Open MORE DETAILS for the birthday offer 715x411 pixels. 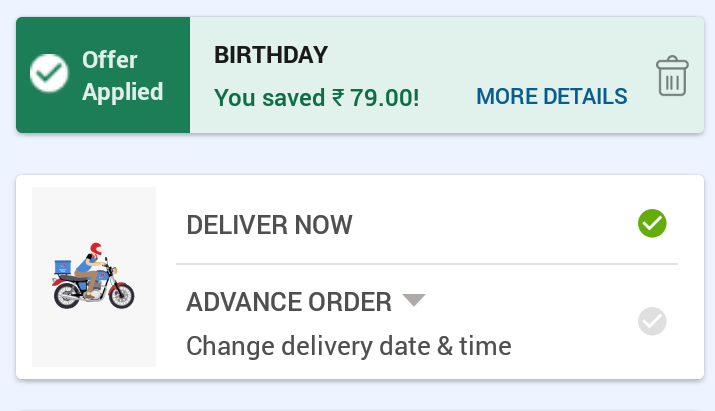click(551, 97)
